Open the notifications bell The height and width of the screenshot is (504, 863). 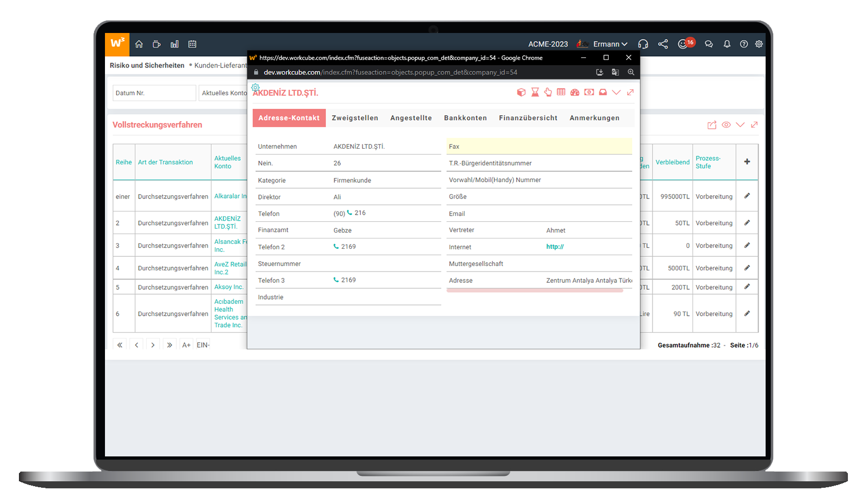pos(727,44)
